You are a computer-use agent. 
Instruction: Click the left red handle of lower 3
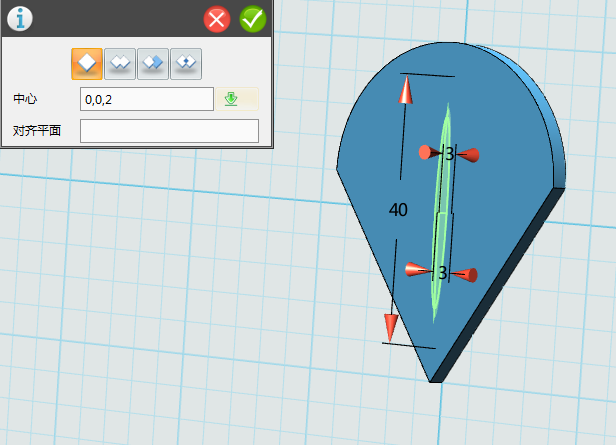419,269
